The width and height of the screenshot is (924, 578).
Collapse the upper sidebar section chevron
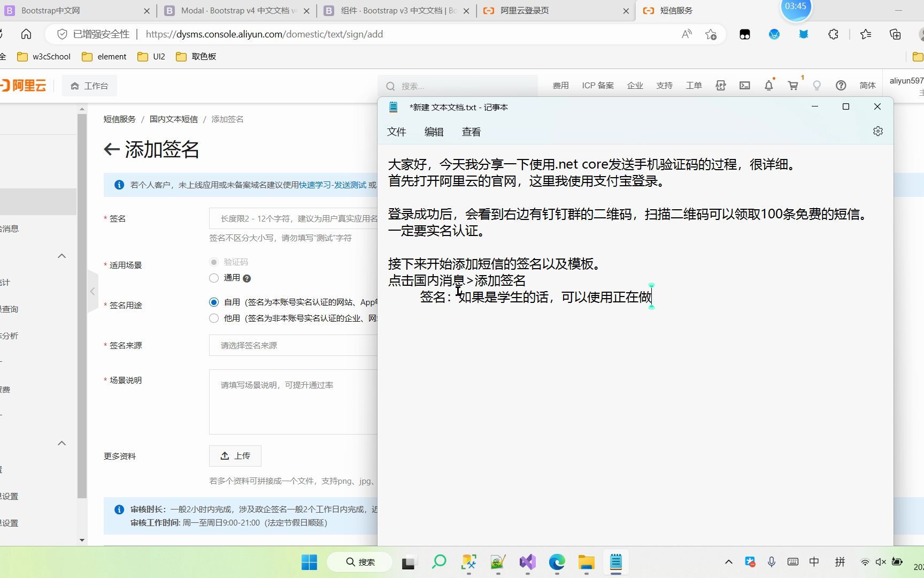point(62,256)
